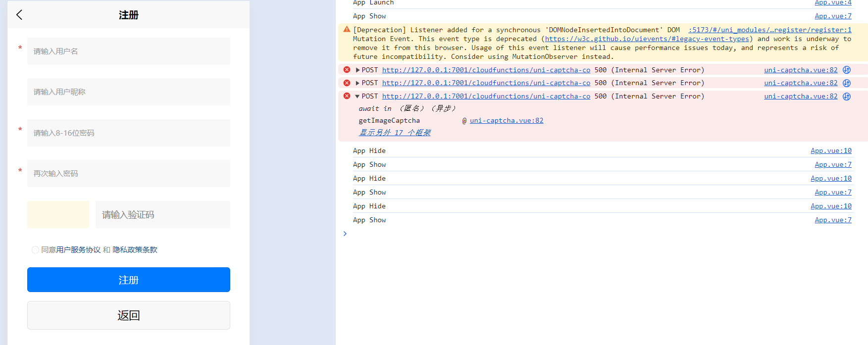868x345 pixels.
Task: Open the 隐私政策条款 link
Action: [x=135, y=250]
